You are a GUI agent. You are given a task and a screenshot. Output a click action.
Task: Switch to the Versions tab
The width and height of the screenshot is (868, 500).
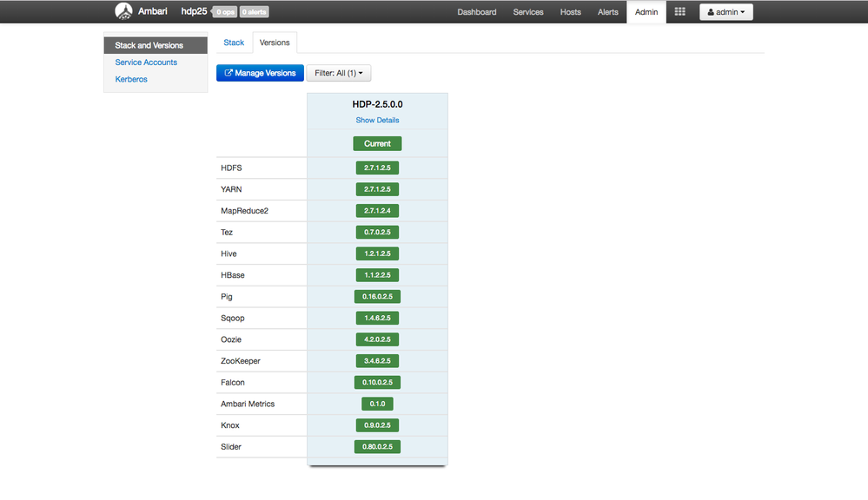tap(275, 43)
